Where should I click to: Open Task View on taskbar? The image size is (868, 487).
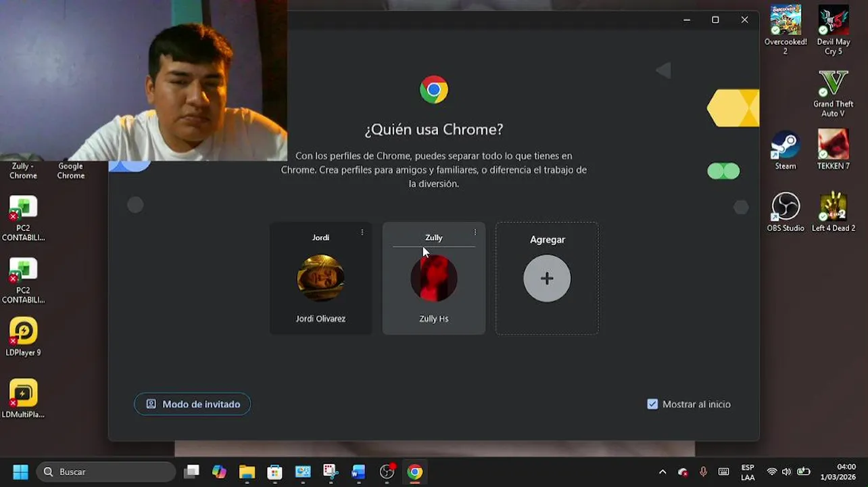point(192,471)
